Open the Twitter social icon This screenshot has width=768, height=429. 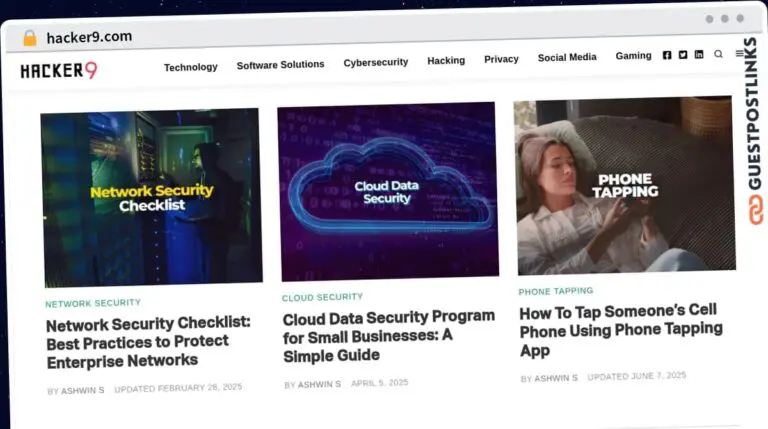coord(683,55)
